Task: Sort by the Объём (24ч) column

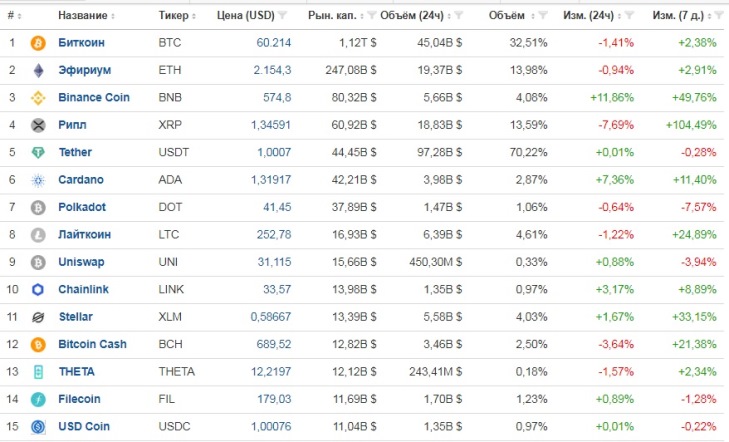Action: point(416,16)
